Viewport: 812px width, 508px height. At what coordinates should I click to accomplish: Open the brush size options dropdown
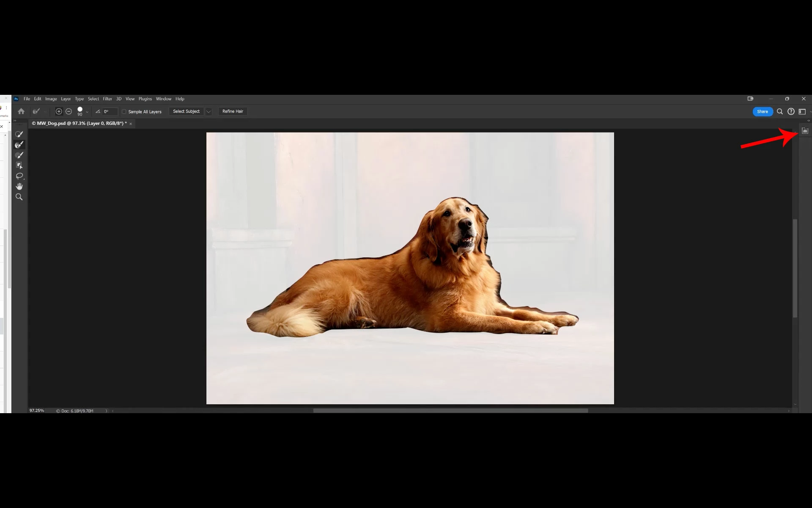pyautogui.click(x=87, y=112)
